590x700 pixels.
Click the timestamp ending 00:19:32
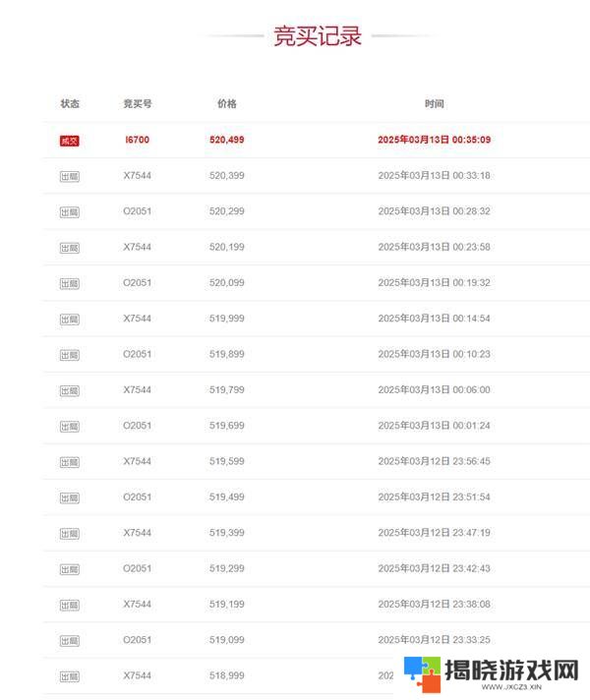pos(434,282)
